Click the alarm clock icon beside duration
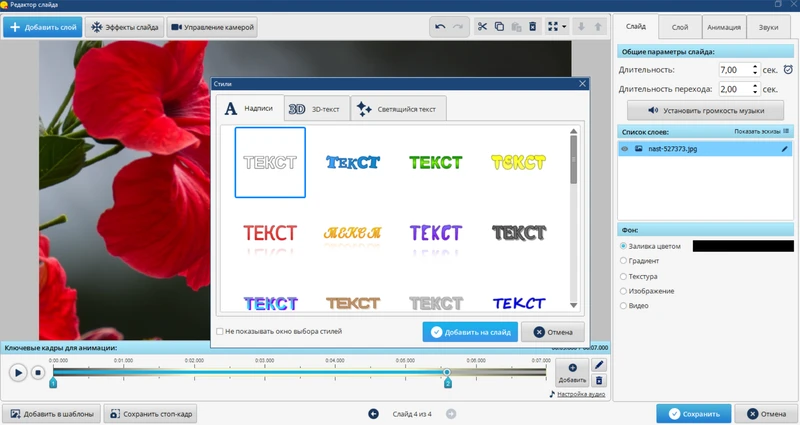The image size is (800, 425). coord(787,70)
